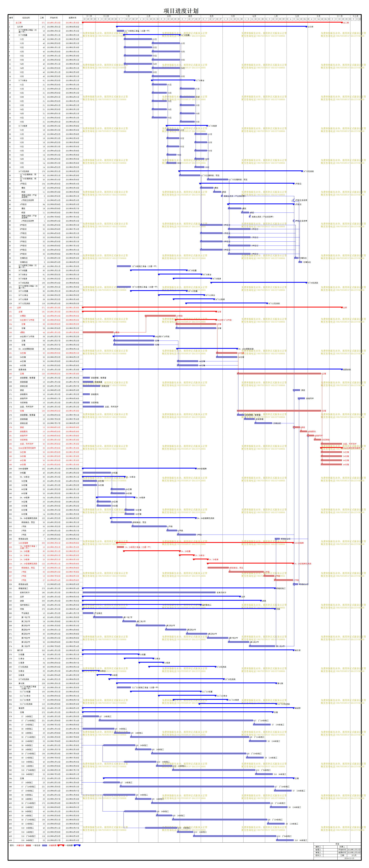Click the N1~N5墩施工准备 task bar
369x868 pixels.
[120, 31]
